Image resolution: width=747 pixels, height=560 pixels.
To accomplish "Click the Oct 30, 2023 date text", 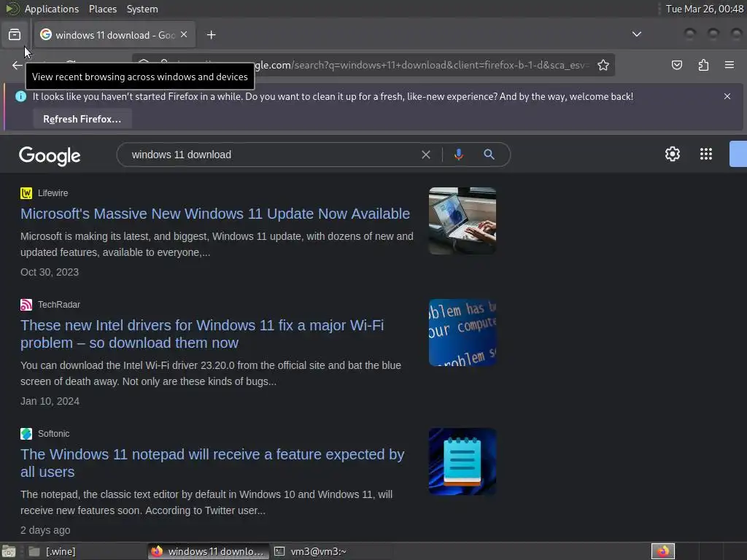I will click(50, 272).
